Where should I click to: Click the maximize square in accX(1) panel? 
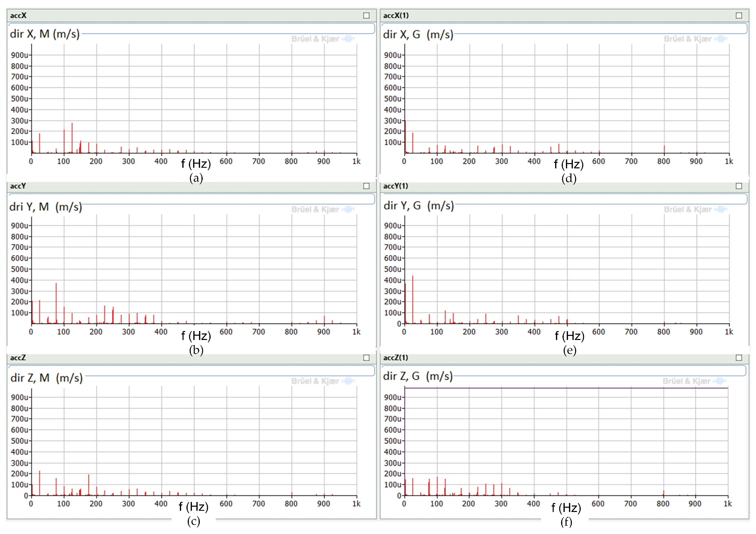pyautogui.click(x=739, y=15)
